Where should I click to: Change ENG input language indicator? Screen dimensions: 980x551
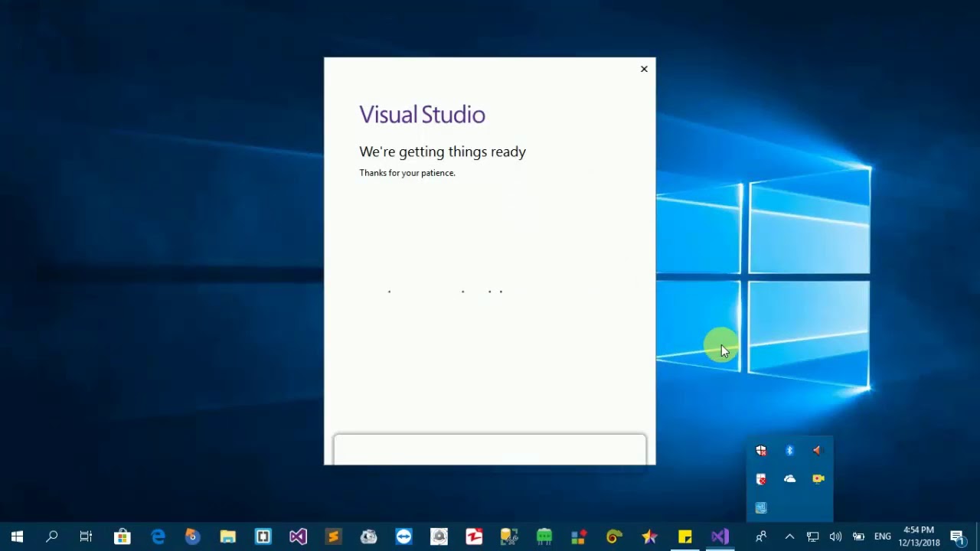point(883,537)
